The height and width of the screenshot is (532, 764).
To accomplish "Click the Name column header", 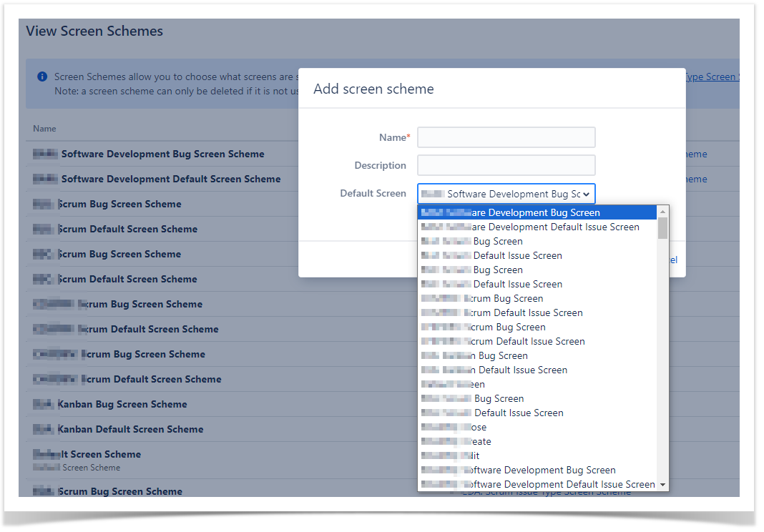I will click(x=44, y=129).
